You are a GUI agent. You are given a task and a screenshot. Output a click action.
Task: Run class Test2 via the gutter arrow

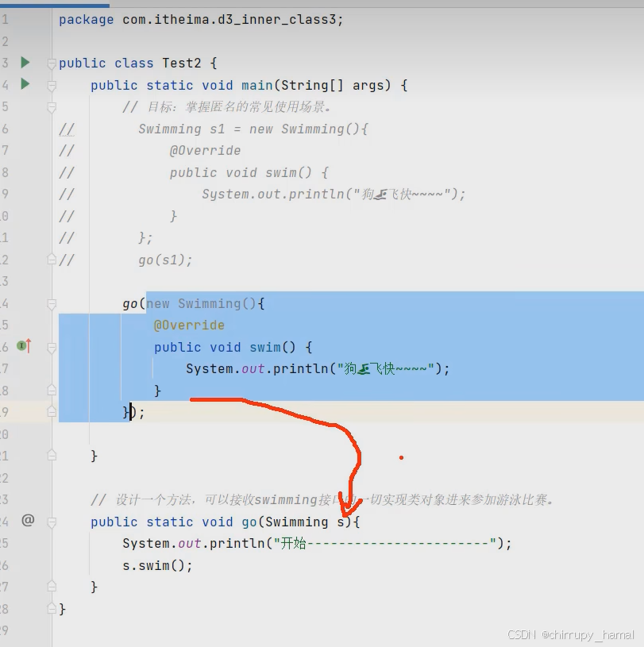pyautogui.click(x=25, y=62)
